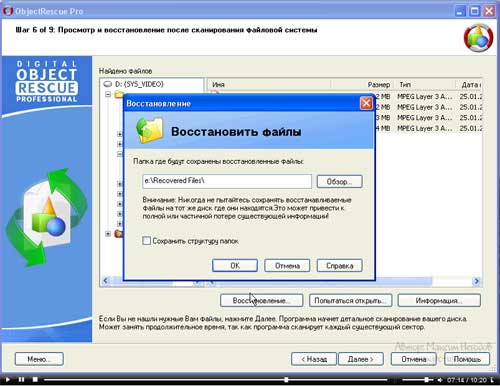Viewport: 500px width, 386px height.
Task: Click the green folder restore icon in dialog
Action: (150, 130)
